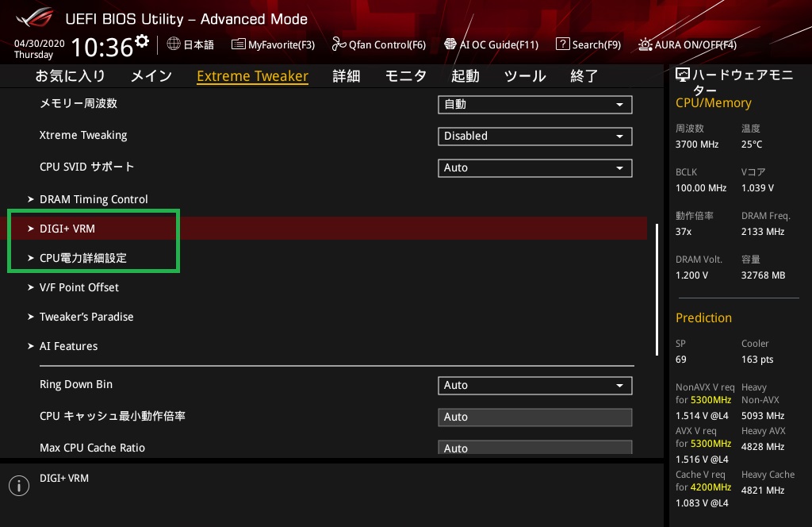Click the 25°C temperature value
Image resolution: width=812 pixels, height=527 pixels.
[x=752, y=144]
